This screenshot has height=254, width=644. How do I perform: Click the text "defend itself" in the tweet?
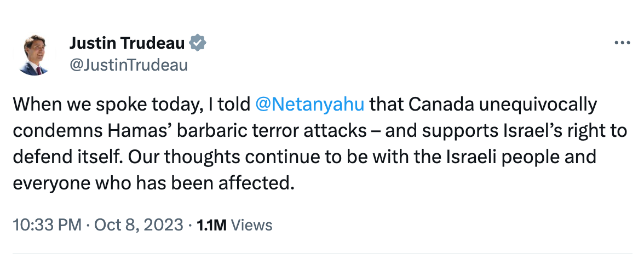(x=64, y=157)
